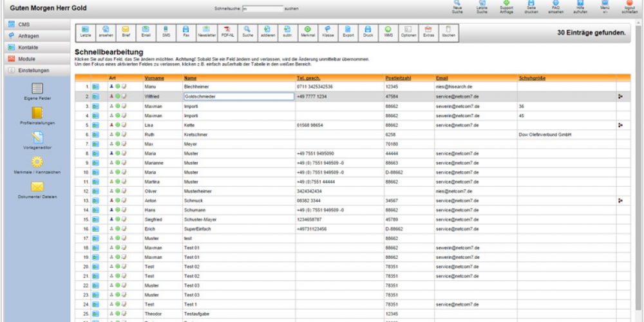Sort table by Postleitzahl column header
Viewport: 644px width, 322px height.
pos(397,78)
